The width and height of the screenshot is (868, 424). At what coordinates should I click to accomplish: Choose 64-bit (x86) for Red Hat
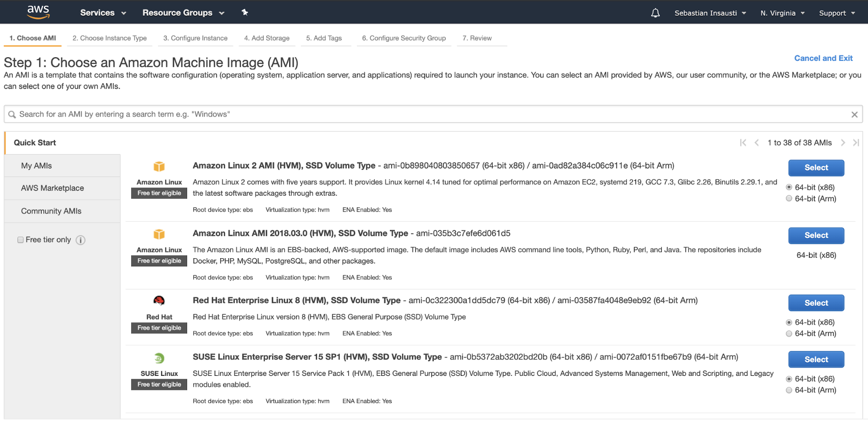[789, 322]
